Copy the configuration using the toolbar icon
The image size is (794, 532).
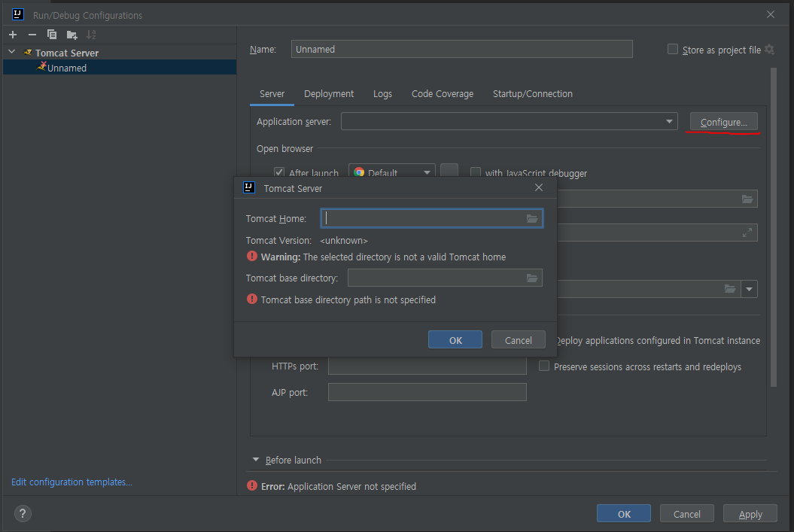(52, 35)
